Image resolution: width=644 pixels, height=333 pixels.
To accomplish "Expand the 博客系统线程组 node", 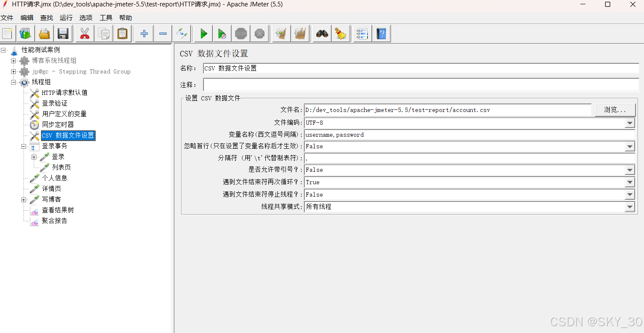I will (x=14, y=61).
